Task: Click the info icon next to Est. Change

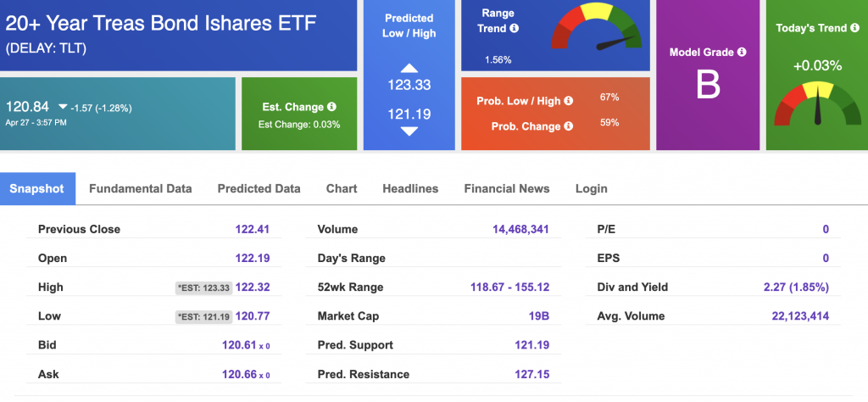Action: click(x=331, y=107)
